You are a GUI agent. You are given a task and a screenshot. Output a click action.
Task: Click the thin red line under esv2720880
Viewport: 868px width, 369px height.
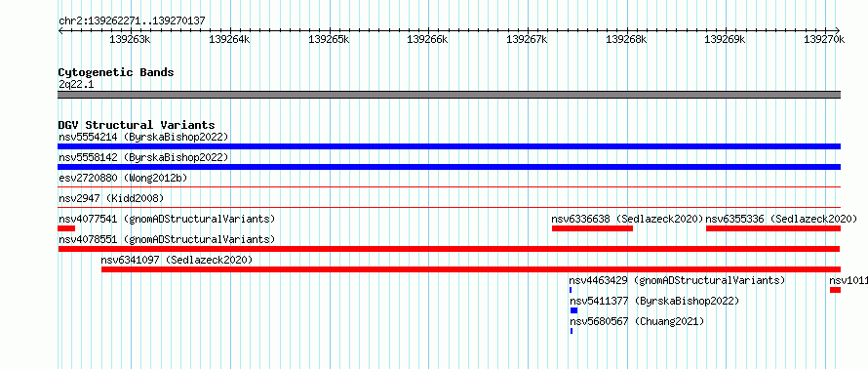tap(449, 187)
